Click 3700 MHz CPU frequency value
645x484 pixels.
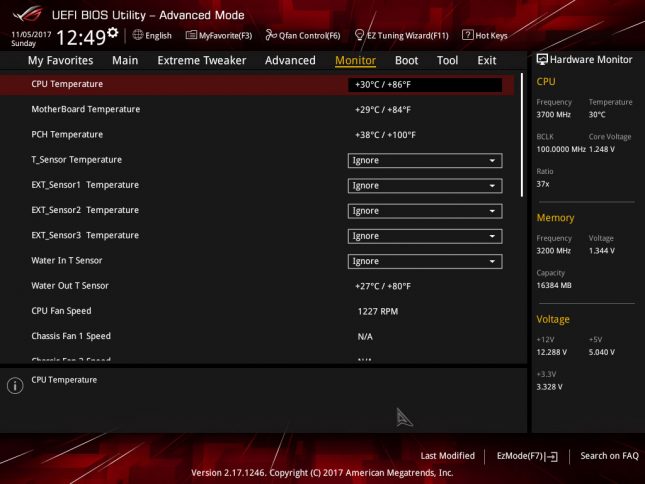[553, 115]
